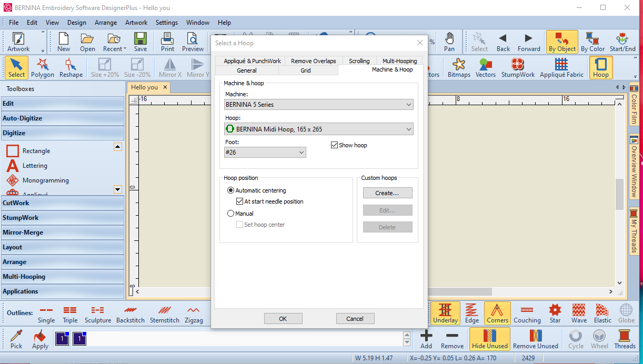Screen dimensions: 643x364
Task: Show Bitmaps artwork
Action: tap(459, 68)
